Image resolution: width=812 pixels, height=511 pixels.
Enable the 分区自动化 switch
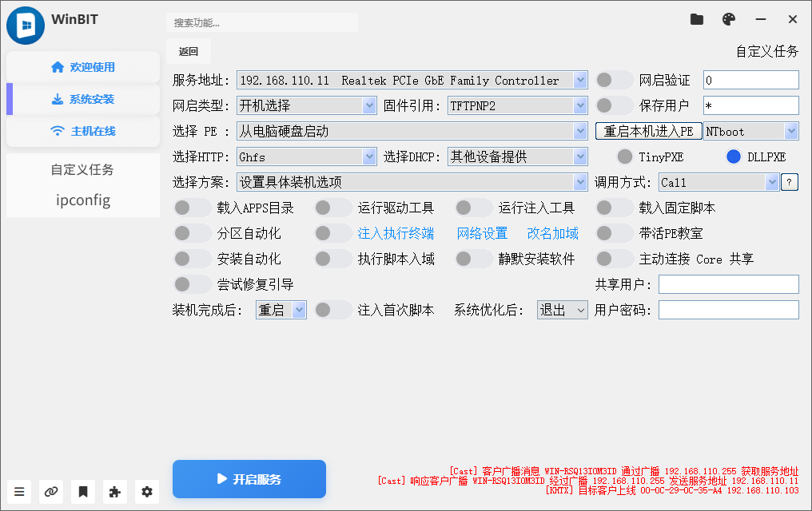pos(192,233)
